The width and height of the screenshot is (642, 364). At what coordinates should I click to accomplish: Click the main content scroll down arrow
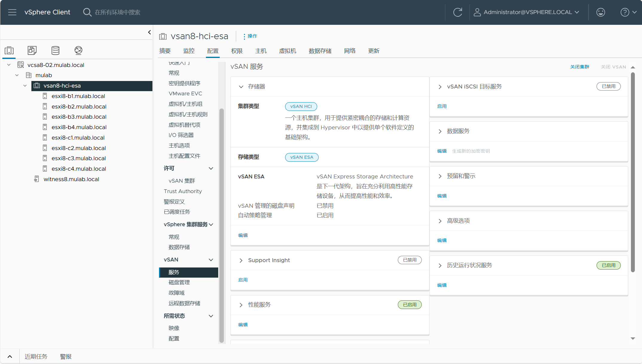(x=633, y=339)
